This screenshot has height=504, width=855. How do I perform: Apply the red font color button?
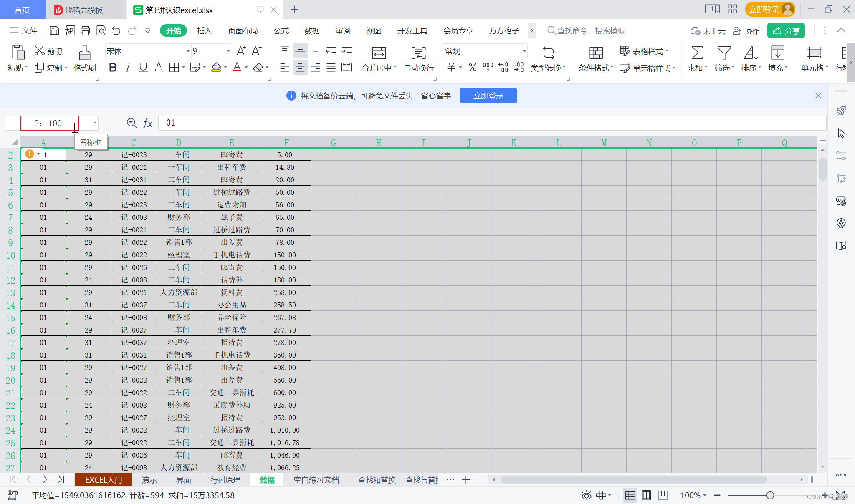[237, 67]
